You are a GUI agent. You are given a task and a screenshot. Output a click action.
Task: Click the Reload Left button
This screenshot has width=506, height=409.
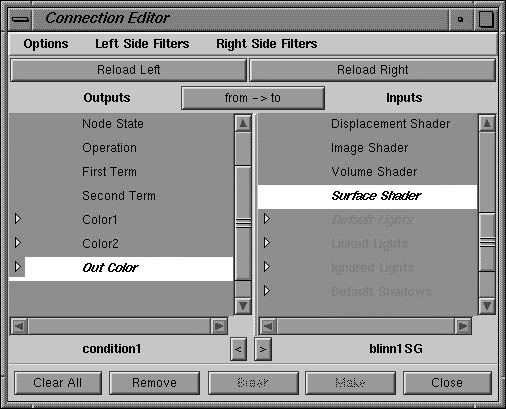[x=129, y=70]
